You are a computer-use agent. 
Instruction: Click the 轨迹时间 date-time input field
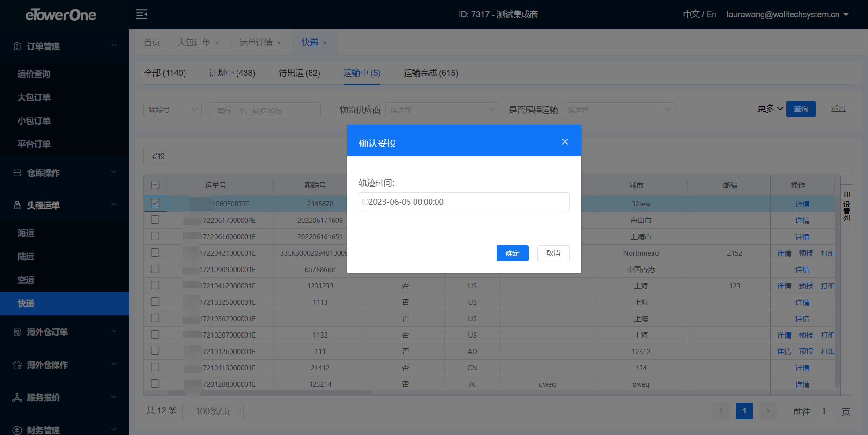[464, 202]
